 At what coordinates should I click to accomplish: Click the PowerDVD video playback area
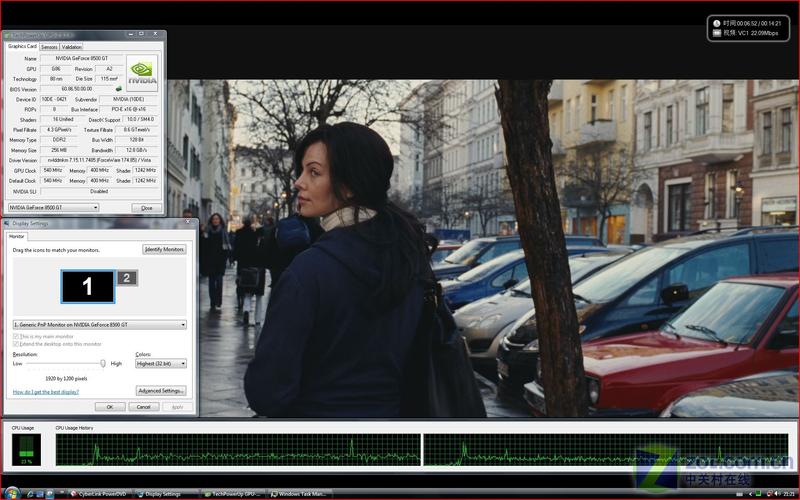coord(483,248)
